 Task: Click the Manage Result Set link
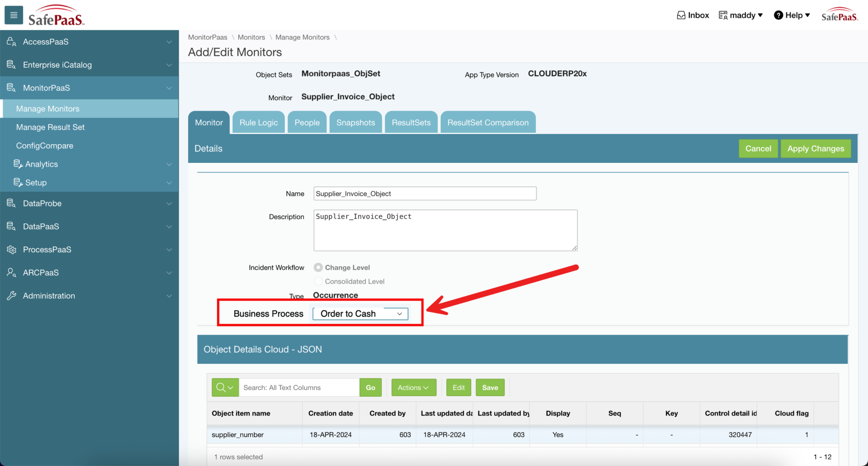(50, 127)
